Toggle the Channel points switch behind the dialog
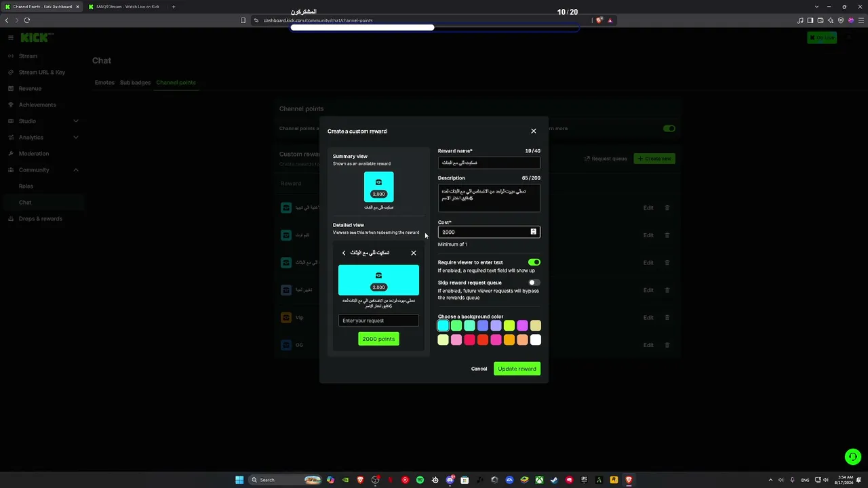868x488 pixels. pos(669,129)
